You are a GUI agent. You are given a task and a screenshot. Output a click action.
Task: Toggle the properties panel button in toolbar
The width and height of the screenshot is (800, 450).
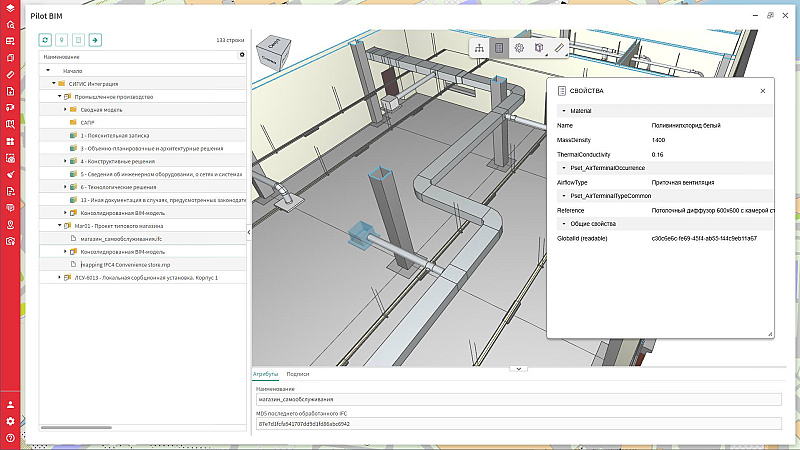pyautogui.click(x=499, y=47)
